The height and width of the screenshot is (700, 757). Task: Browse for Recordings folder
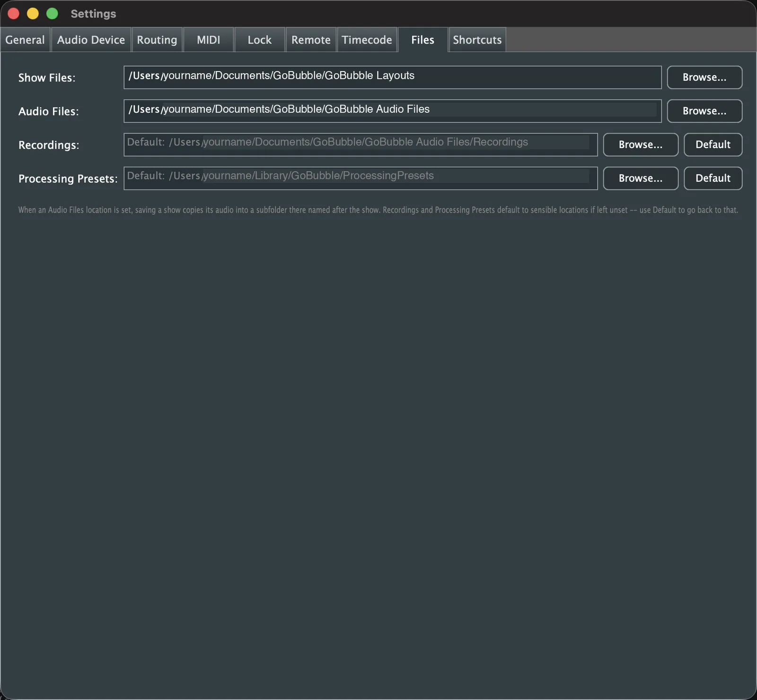(641, 144)
